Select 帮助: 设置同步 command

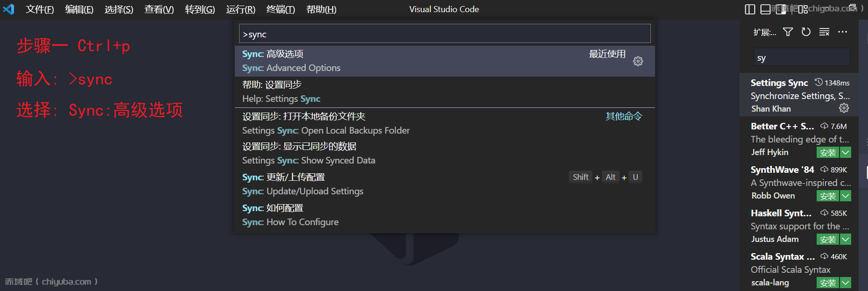tap(445, 92)
